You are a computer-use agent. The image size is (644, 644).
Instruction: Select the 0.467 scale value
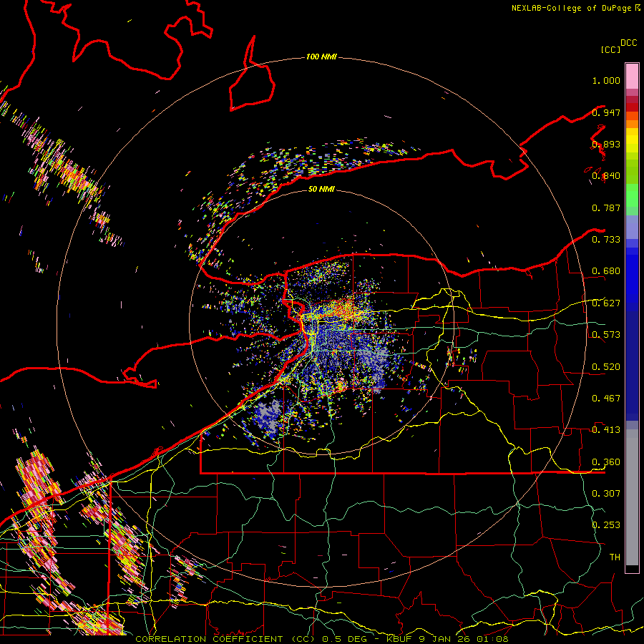[x=606, y=399]
